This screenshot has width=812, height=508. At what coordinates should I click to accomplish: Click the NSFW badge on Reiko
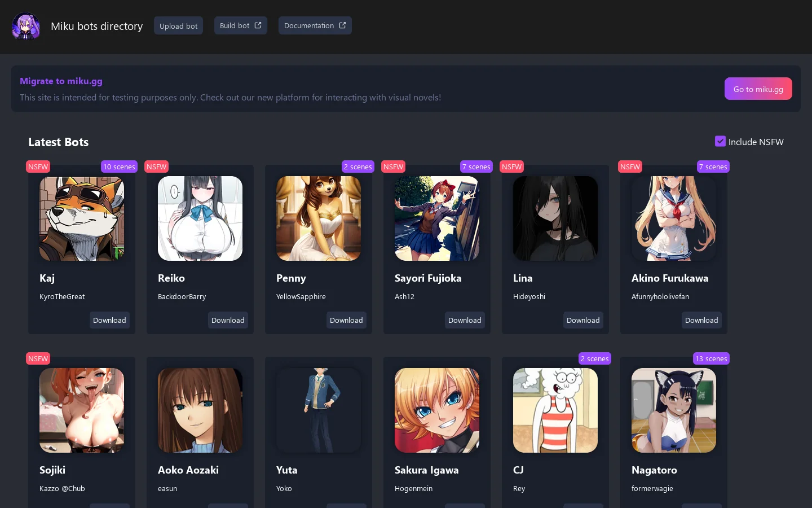tap(156, 167)
